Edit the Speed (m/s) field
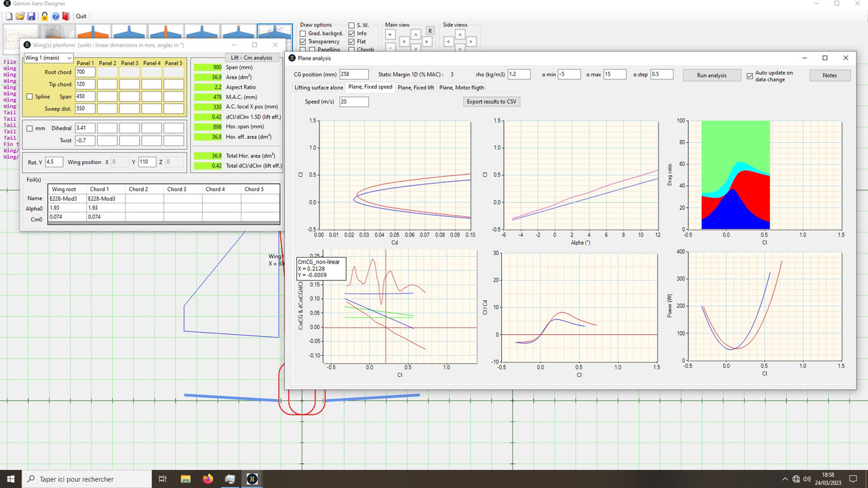 pos(354,102)
